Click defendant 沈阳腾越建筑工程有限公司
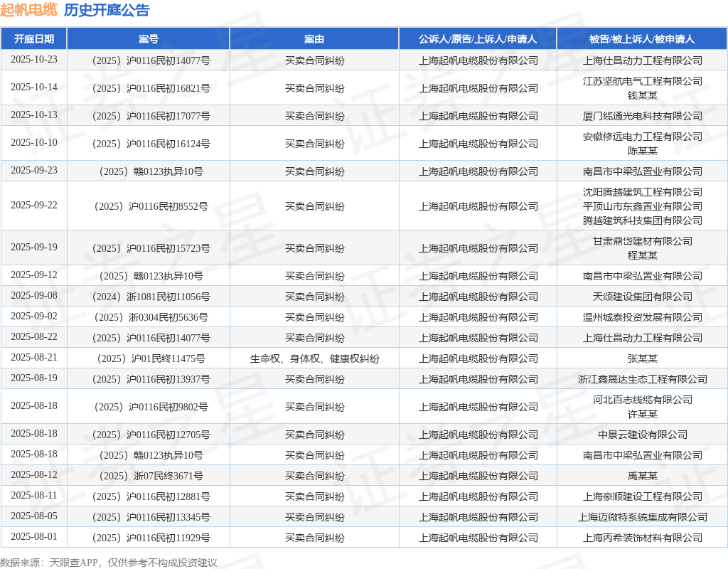The image size is (728, 569). (x=643, y=192)
